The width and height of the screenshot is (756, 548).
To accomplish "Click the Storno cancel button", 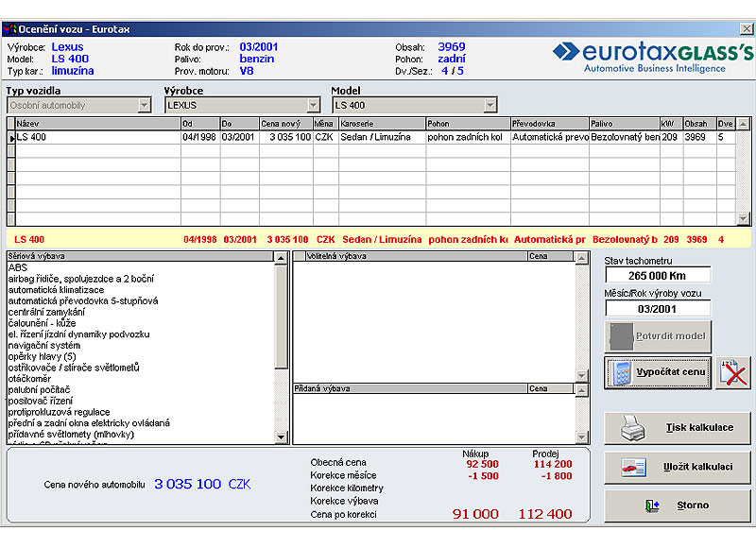I will 678,505.
